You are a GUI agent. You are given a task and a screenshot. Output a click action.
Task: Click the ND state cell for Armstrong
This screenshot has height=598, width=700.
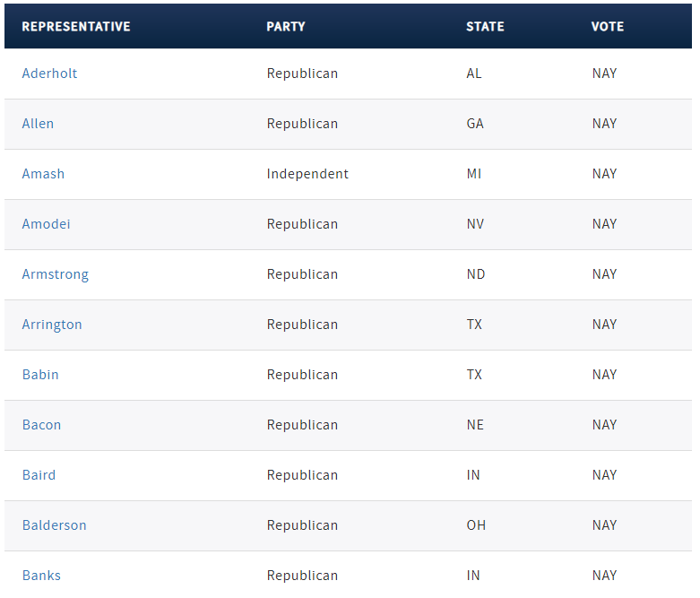coord(476,274)
